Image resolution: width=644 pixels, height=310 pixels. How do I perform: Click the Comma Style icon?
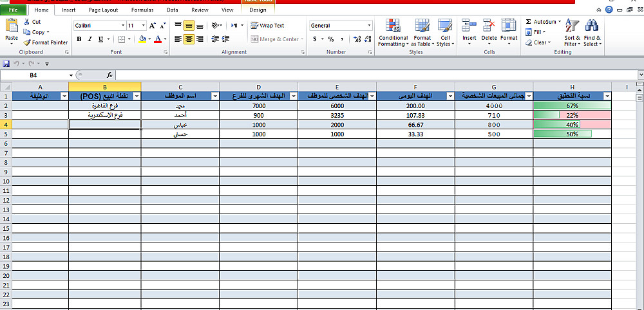[x=342, y=39]
